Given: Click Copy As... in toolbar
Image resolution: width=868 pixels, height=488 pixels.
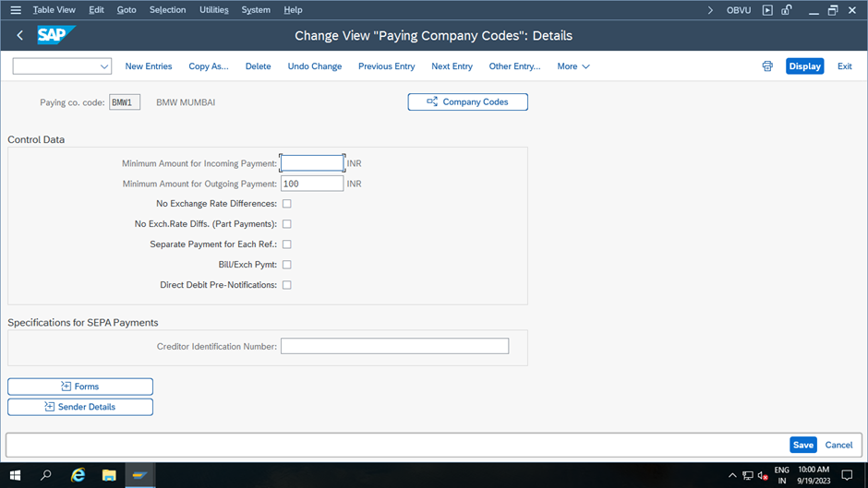Looking at the screenshot, I should pos(209,66).
